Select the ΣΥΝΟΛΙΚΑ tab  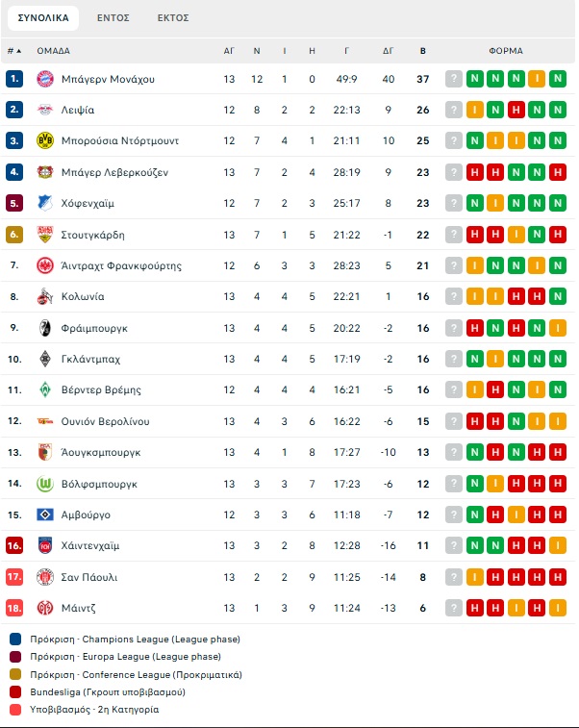pos(43,17)
